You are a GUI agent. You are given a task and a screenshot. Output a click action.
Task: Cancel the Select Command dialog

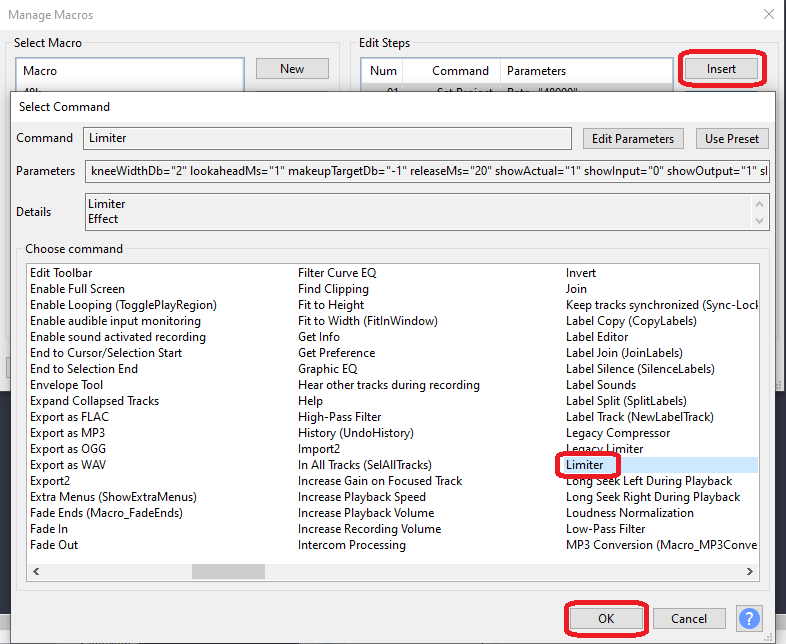[x=689, y=619]
